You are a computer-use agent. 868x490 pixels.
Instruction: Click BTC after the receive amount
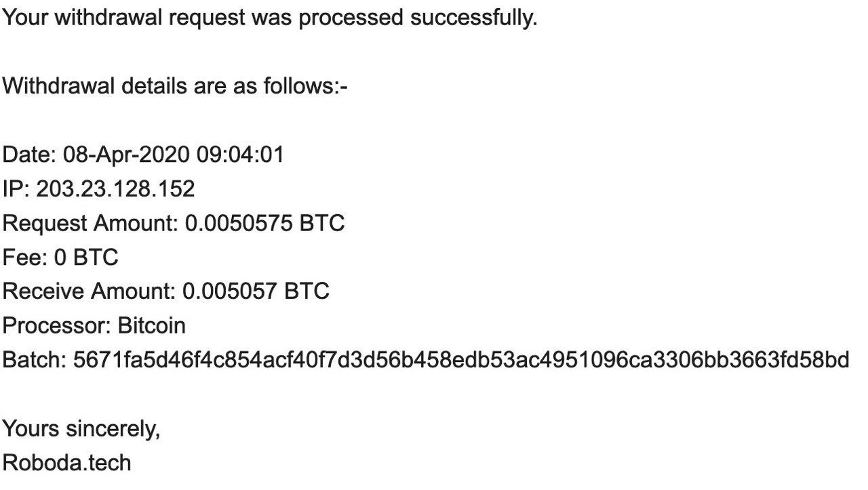point(307,291)
